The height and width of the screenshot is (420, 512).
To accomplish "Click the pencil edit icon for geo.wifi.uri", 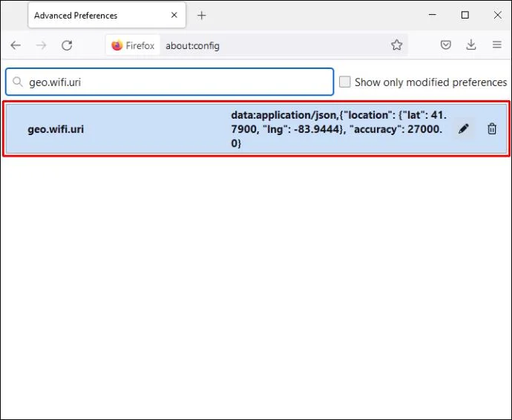I will (464, 129).
